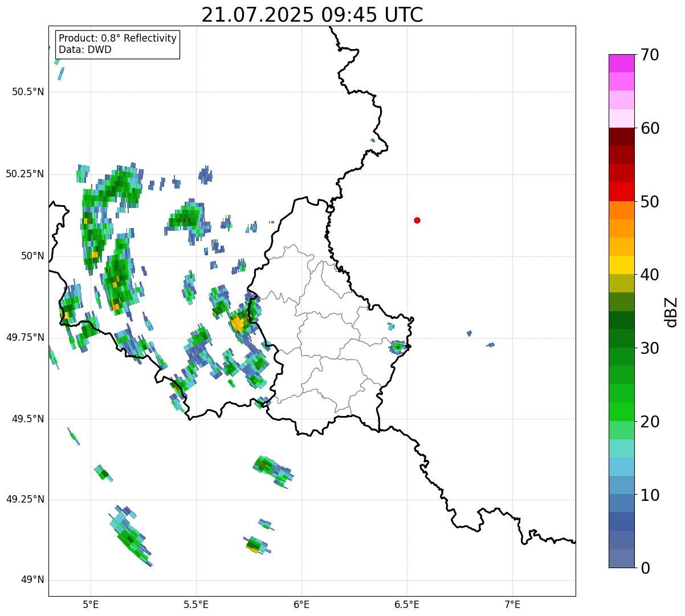685x616 pixels.
Task: Click the 5.5°E longitude label
Action: (x=196, y=604)
